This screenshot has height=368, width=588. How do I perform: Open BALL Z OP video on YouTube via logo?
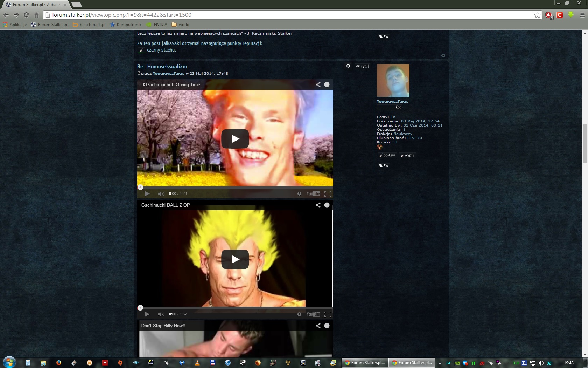coord(313,314)
